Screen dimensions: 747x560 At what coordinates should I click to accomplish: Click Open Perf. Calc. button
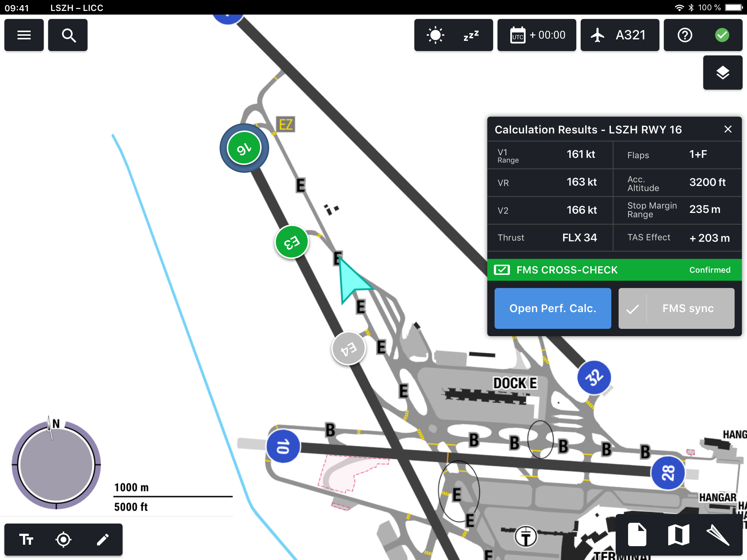click(x=553, y=308)
